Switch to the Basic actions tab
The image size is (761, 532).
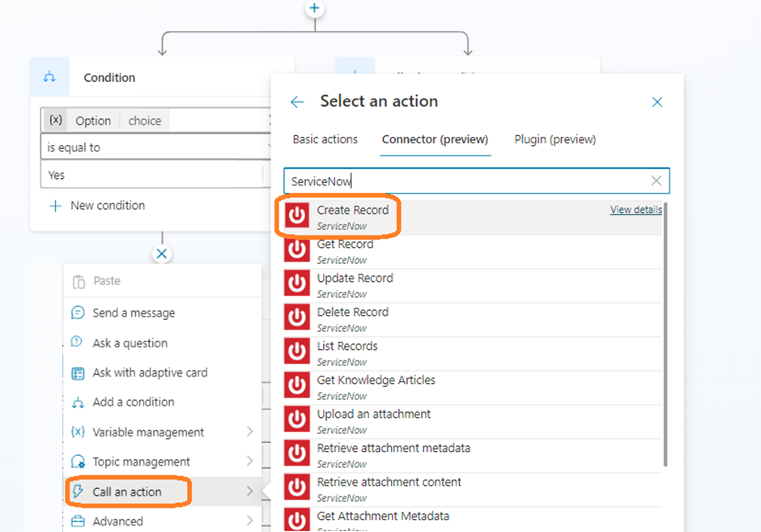click(x=325, y=139)
